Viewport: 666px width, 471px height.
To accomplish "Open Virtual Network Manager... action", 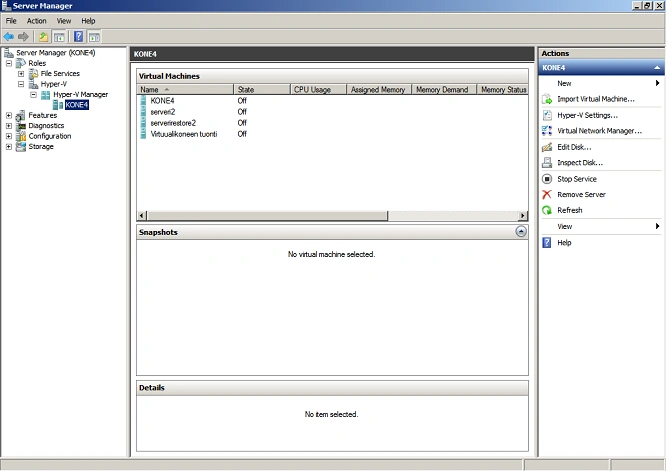I will [599, 131].
